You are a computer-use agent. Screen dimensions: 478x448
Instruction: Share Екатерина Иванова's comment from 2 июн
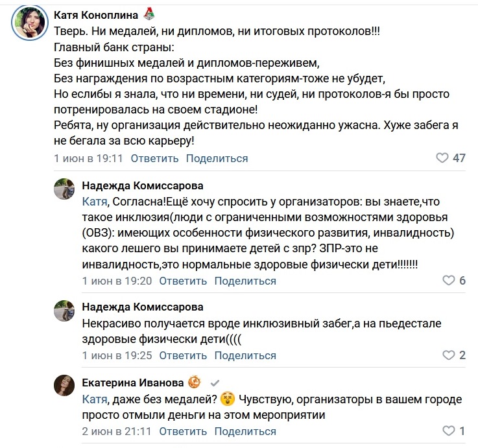pyautogui.click(x=245, y=431)
